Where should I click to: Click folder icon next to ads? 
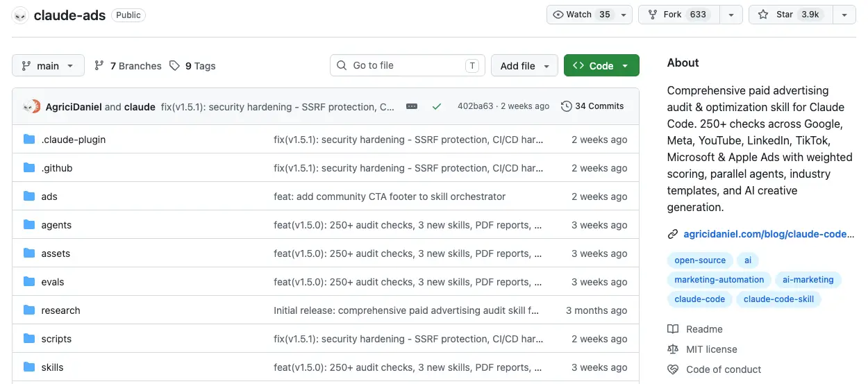29,197
